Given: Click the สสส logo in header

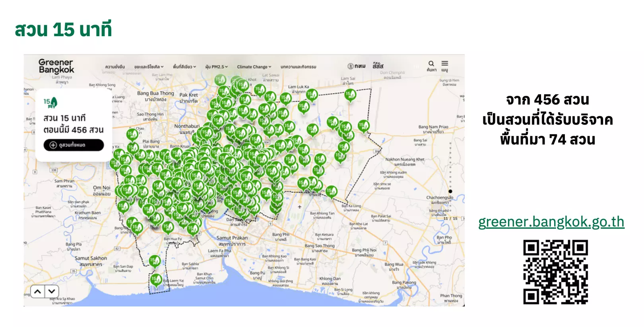Looking at the screenshot, I should pyautogui.click(x=378, y=66).
